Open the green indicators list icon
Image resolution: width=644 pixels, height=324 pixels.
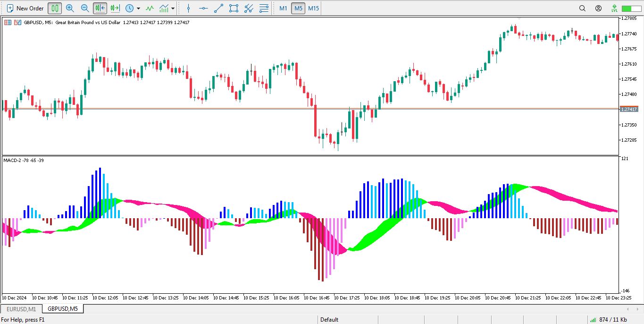pyautogui.click(x=150, y=8)
